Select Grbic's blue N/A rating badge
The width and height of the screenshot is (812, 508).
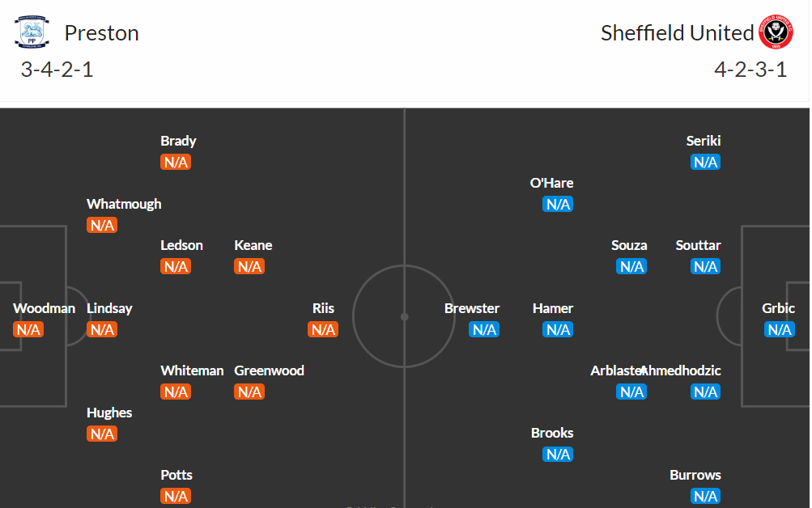[780, 329]
